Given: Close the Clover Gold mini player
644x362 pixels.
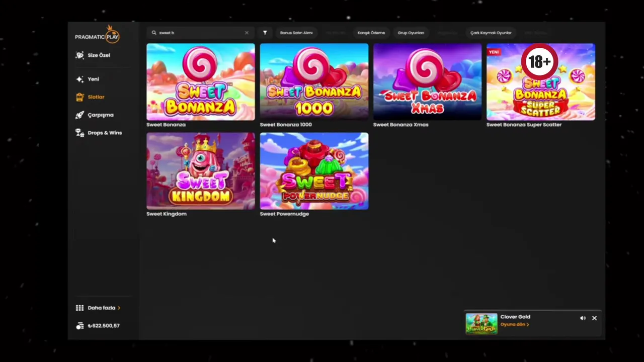Looking at the screenshot, I should point(594,318).
